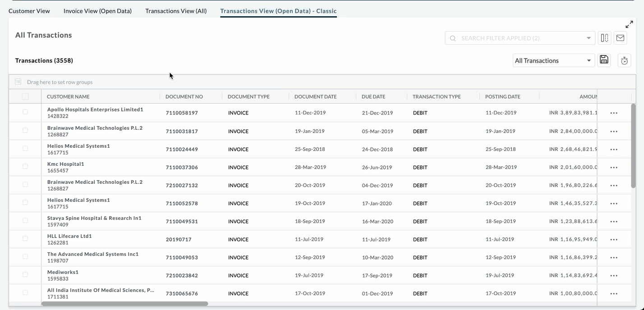Select HLL Lifecare Ltd1 row checkbox
Image resolution: width=644 pixels, height=310 pixels.
point(25,238)
